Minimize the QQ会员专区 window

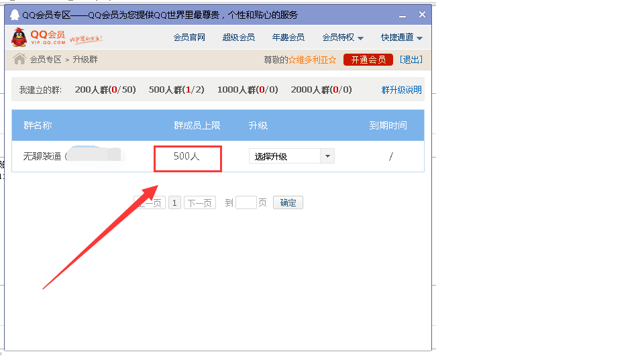point(402,15)
